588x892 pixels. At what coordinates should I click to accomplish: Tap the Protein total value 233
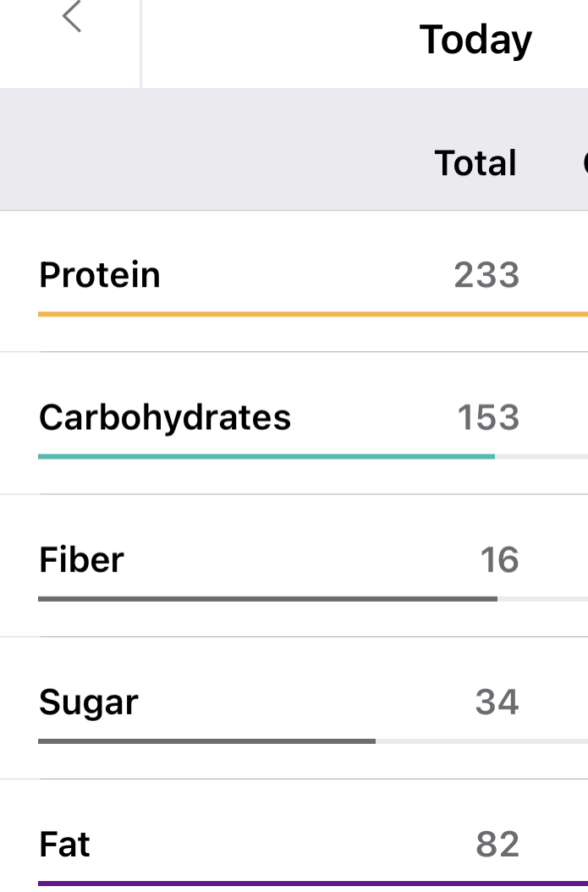coord(486,275)
